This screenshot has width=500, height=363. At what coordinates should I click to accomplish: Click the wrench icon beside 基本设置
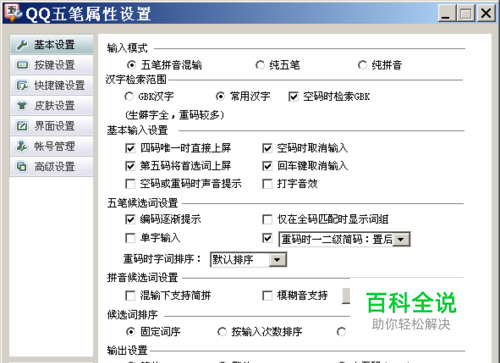coord(22,45)
